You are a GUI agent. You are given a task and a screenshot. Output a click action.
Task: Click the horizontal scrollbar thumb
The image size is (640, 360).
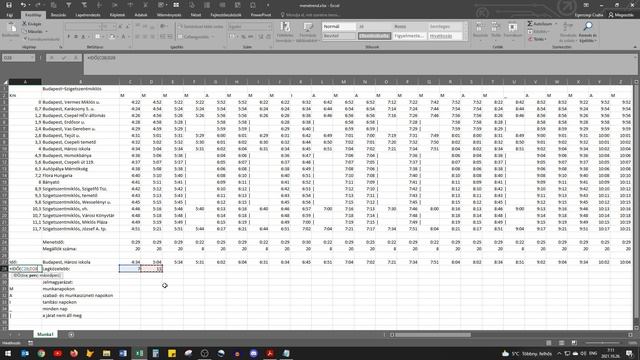pos(433,335)
